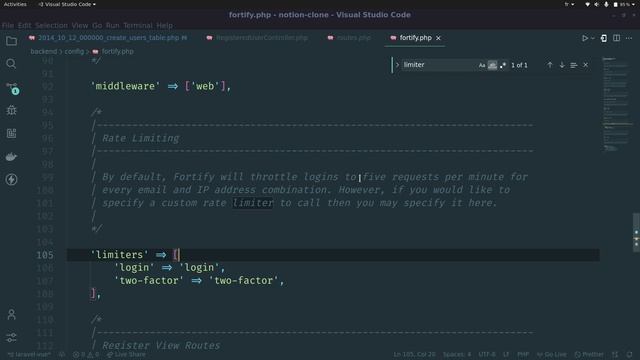Click the vertical scrollbar thumb of editor
The width and height of the screenshot is (640, 360).
click(x=636, y=232)
